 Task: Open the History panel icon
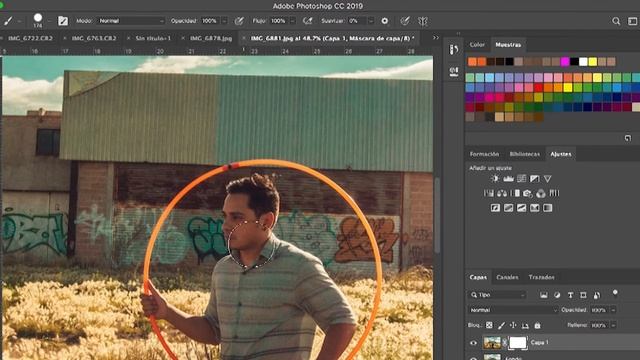pyautogui.click(x=453, y=50)
